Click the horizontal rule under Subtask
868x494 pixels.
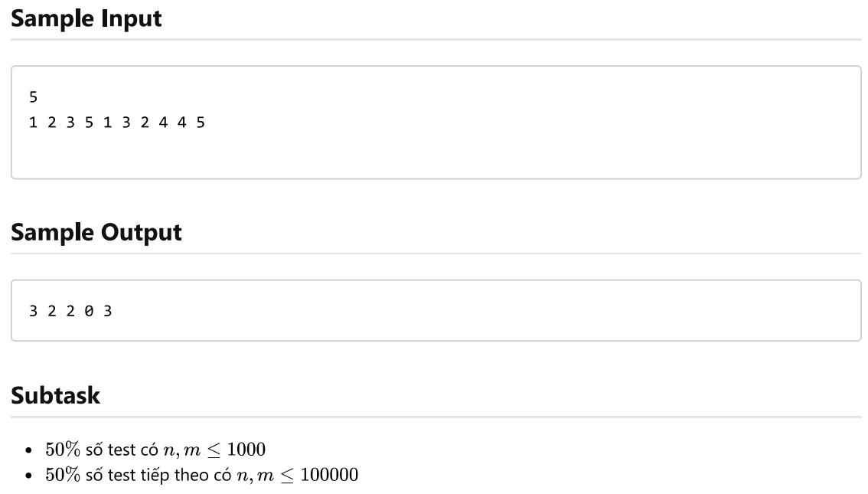click(x=436, y=417)
